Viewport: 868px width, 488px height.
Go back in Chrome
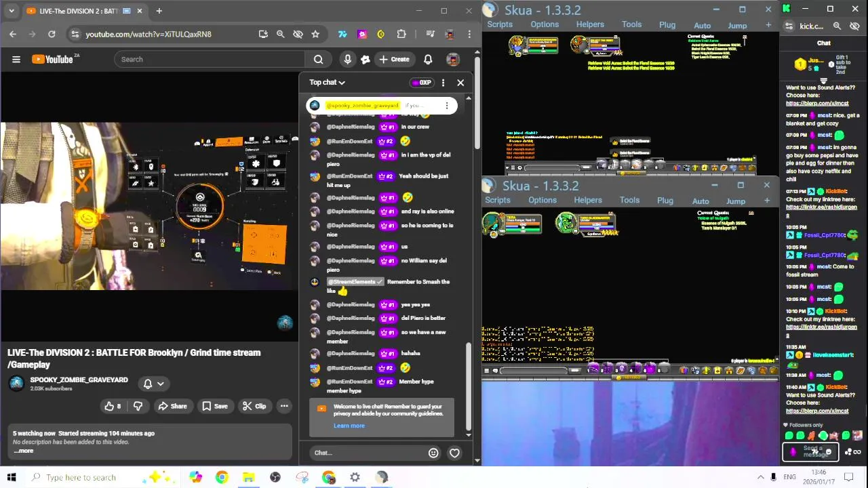[13, 34]
